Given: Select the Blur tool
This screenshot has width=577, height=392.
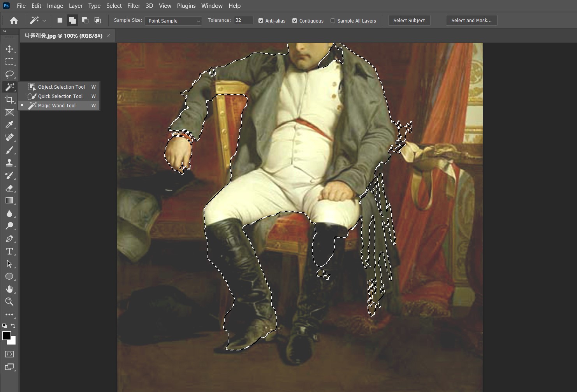Looking at the screenshot, I should pyautogui.click(x=9, y=213).
